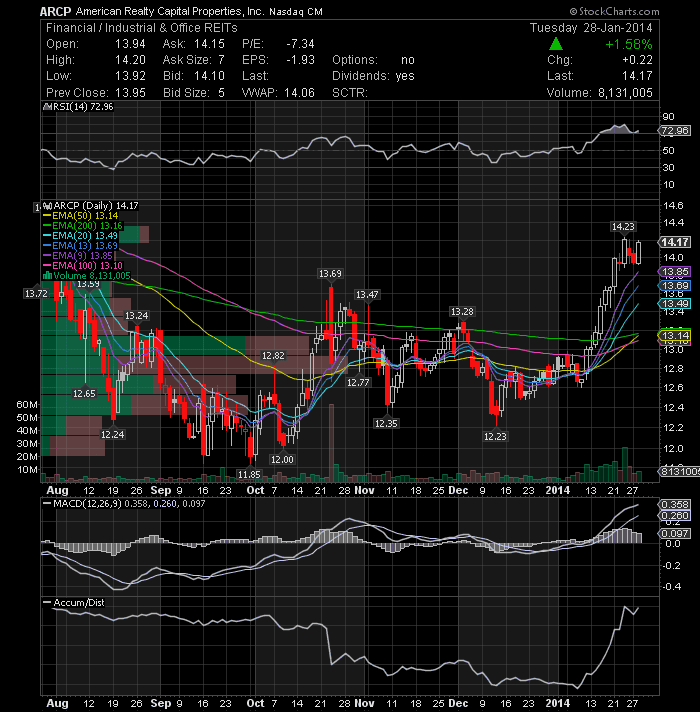The image size is (700, 712).
Task: Click the magenta EMA(100) legend line swatch
Action: pos(47,266)
